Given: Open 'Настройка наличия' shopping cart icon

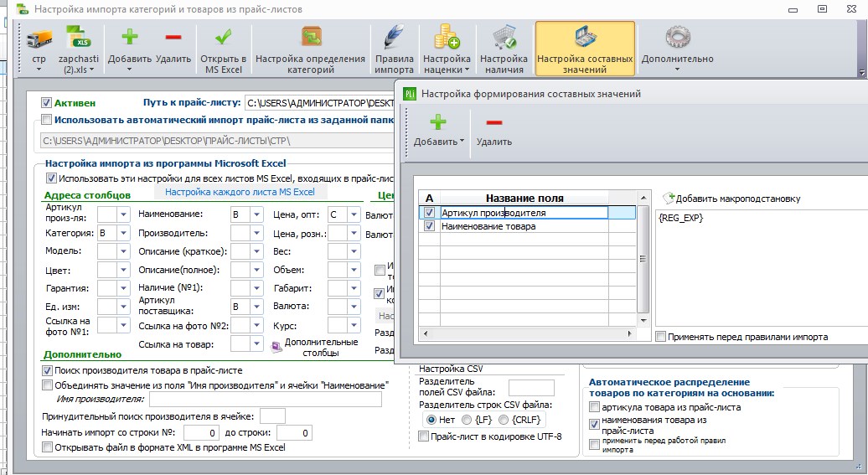Looking at the screenshot, I should coord(504,38).
